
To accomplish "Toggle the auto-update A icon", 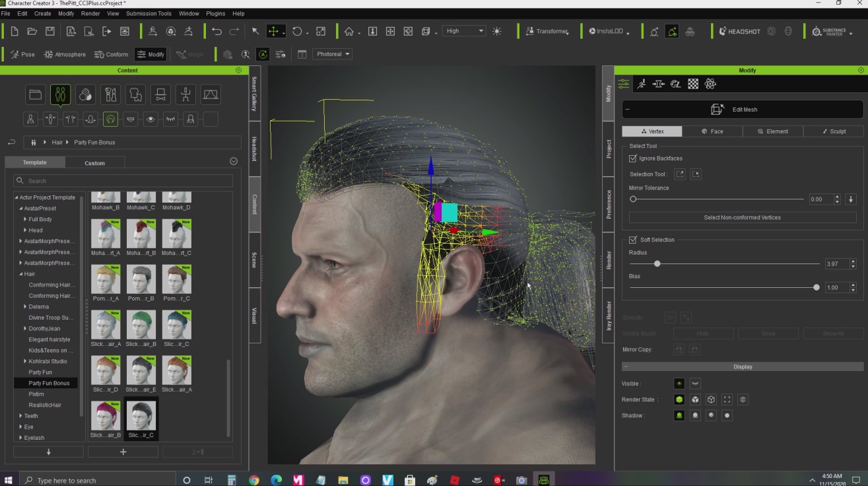I will pyautogui.click(x=263, y=54).
